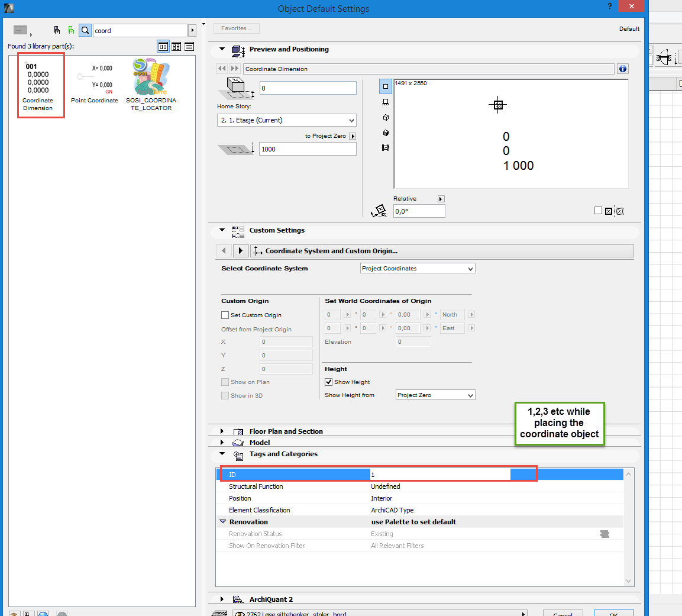Switch library view to list mode icon
The height and width of the screenshot is (616, 682).
189,47
